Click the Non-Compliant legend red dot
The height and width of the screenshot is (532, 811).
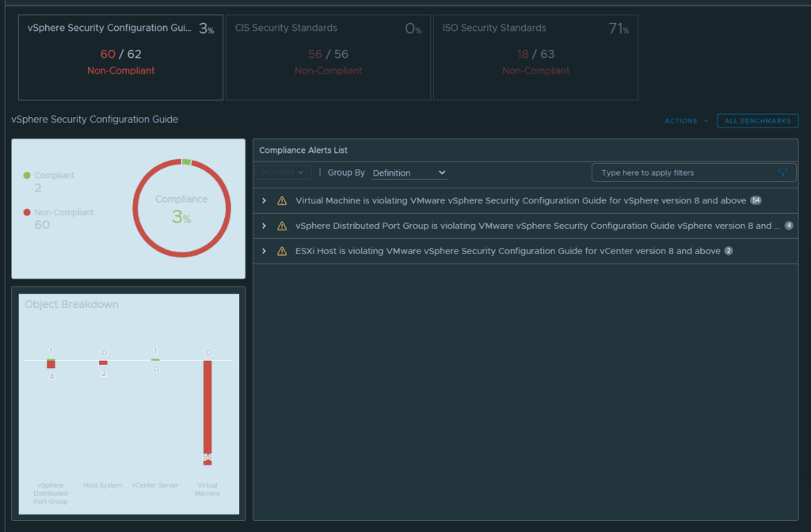click(27, 212)
